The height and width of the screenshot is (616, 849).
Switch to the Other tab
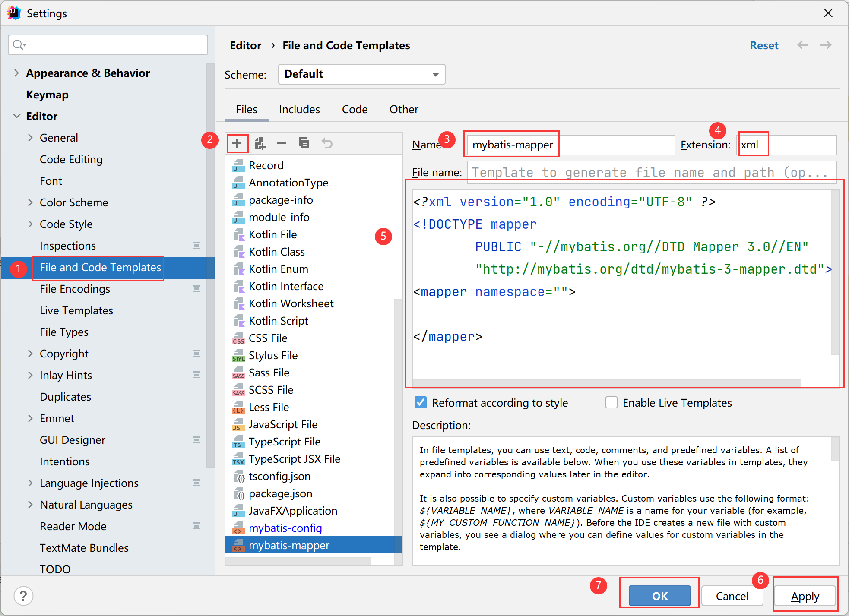point(404,109)
